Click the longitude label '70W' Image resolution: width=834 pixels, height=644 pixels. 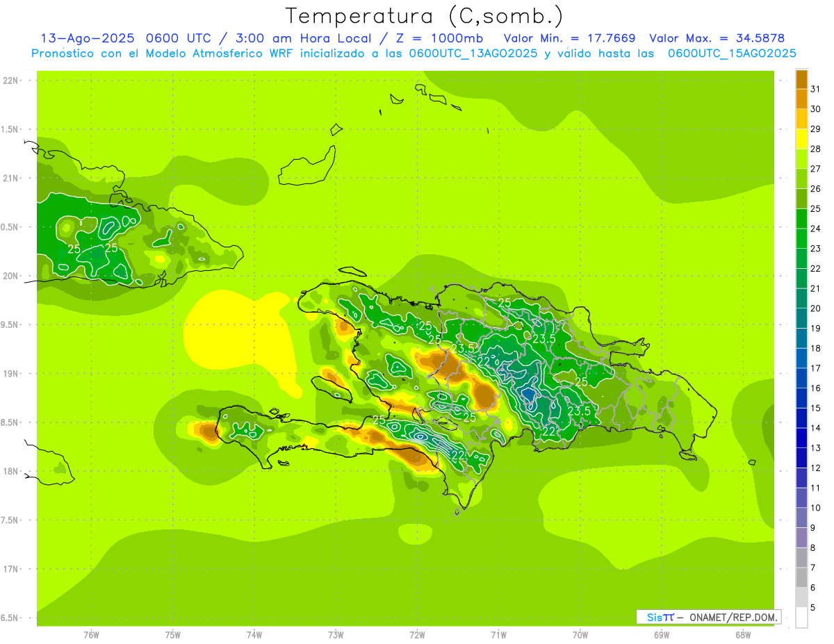[580, 635]
